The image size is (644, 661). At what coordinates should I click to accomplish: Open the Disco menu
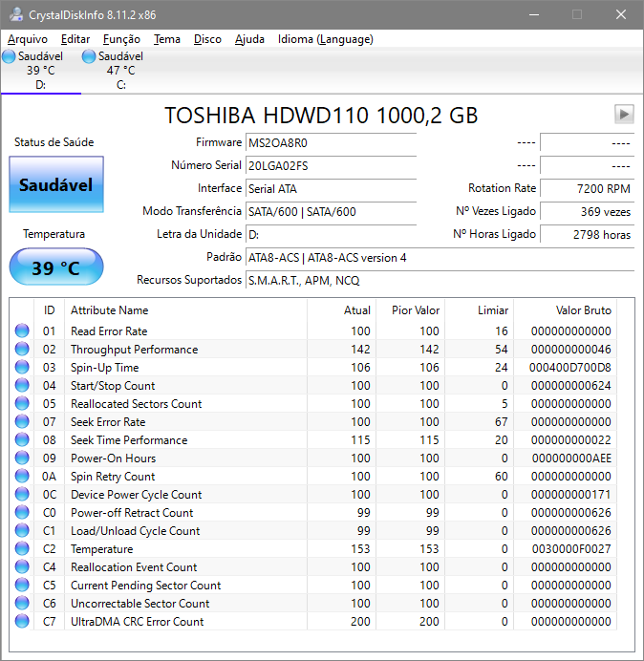(x=207, y=39)
